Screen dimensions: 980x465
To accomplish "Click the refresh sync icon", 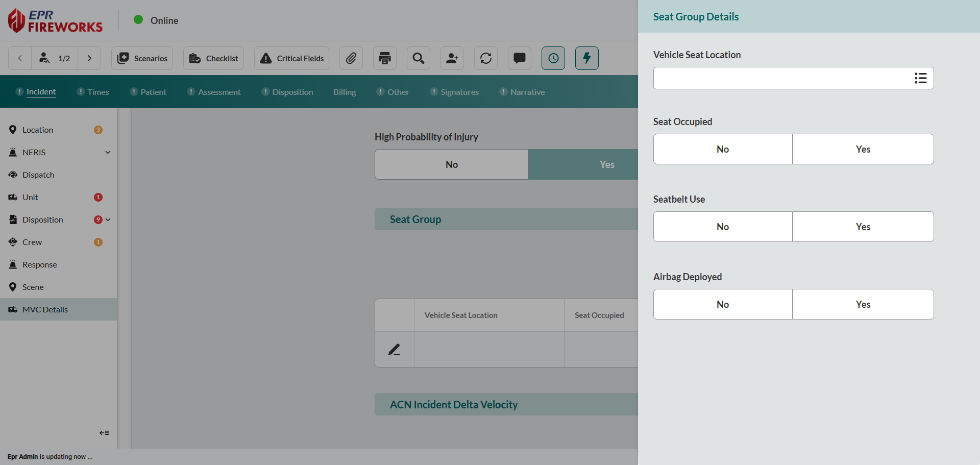I will (x=486, y=58).
